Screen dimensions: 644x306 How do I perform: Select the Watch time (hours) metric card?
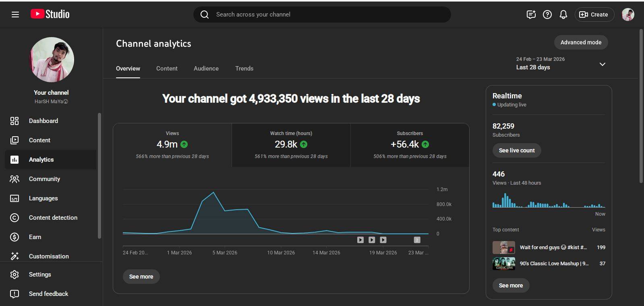(x=291, y=145)
